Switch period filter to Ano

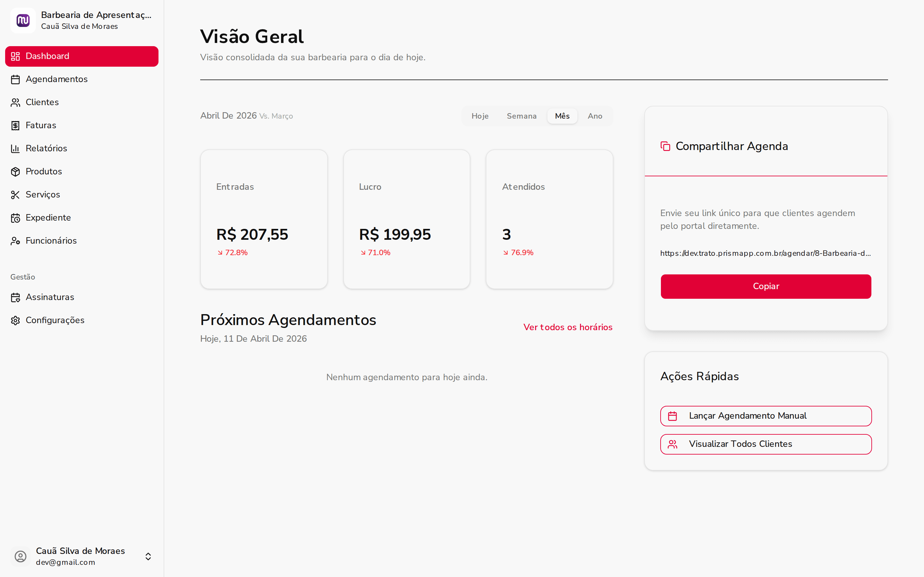(595, 116)
